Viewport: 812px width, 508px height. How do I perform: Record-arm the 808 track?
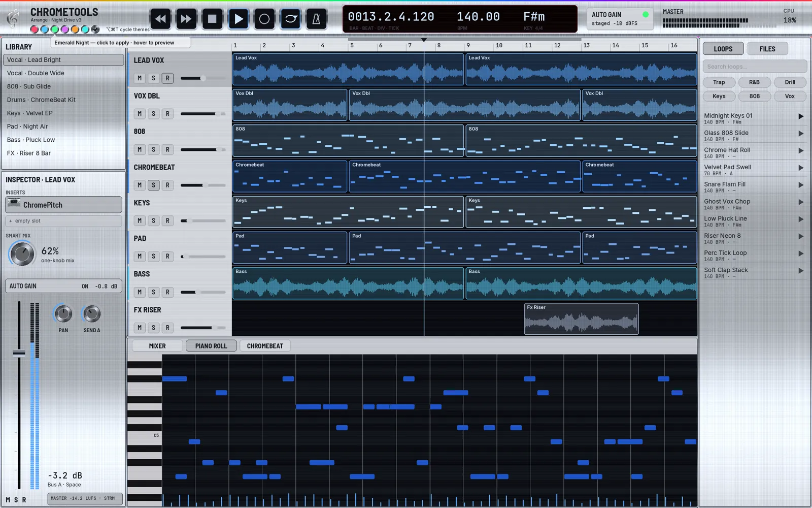point(167,149)
